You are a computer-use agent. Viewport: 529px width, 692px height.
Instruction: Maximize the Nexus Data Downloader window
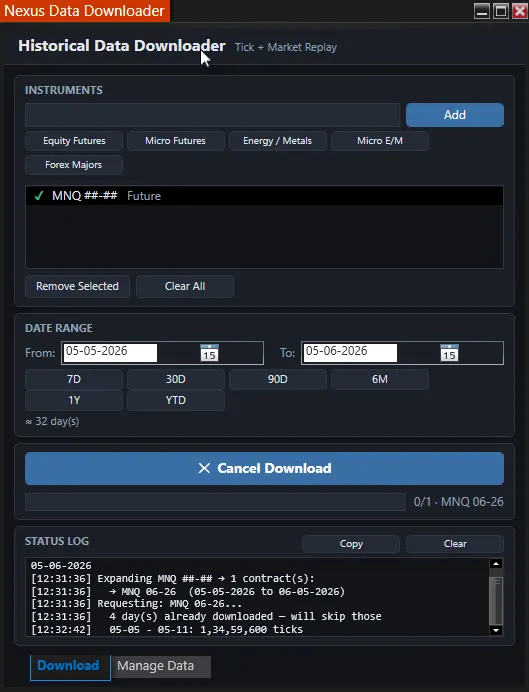(501, 11)
